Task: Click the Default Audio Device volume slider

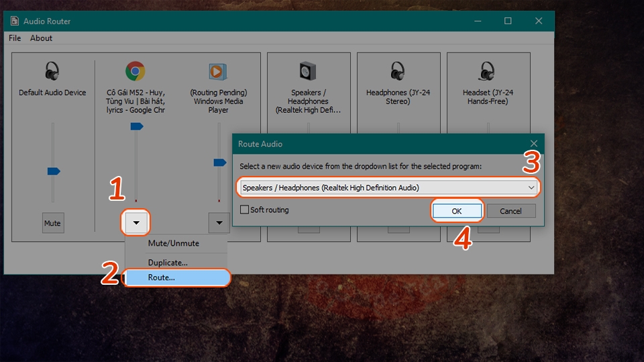Action: tap(54, 171)
